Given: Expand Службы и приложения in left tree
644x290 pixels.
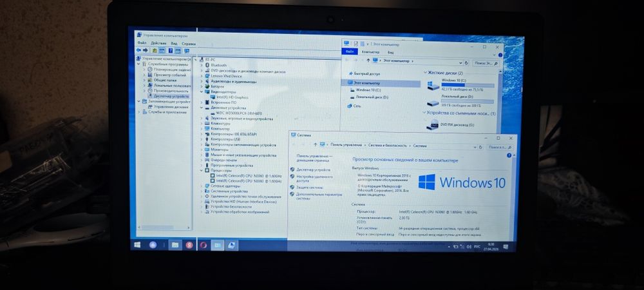Looking at the screenshot, I should click(139, 111).
